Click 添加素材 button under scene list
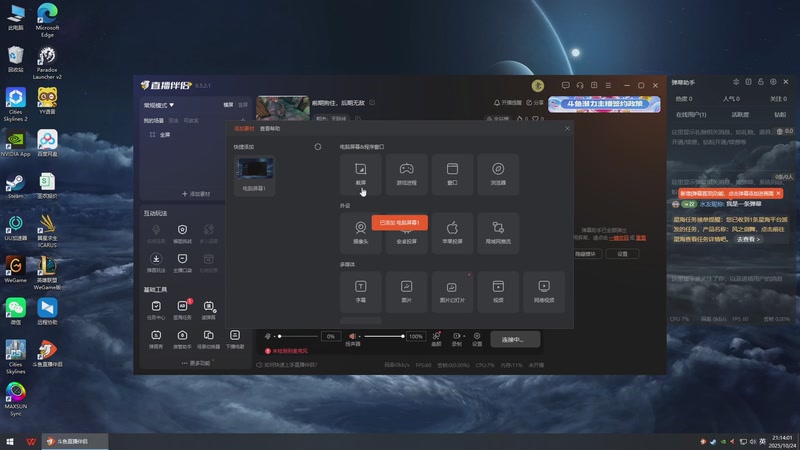 coord(196,194)
